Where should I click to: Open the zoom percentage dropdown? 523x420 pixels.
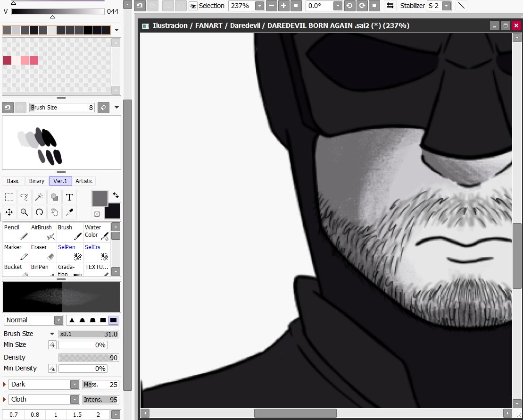pos(259,6)
